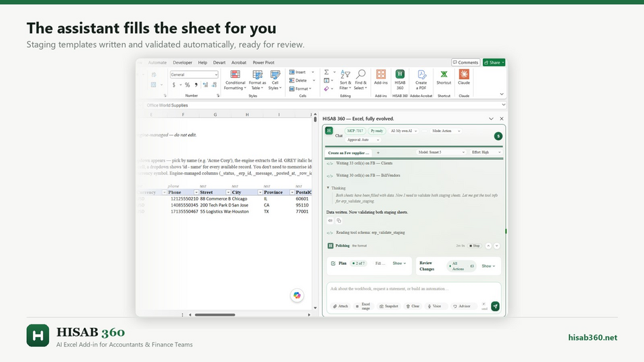Screen dimensions: 644x362
Task: Open the Devart ribbon tab
Action: [219, 63]
